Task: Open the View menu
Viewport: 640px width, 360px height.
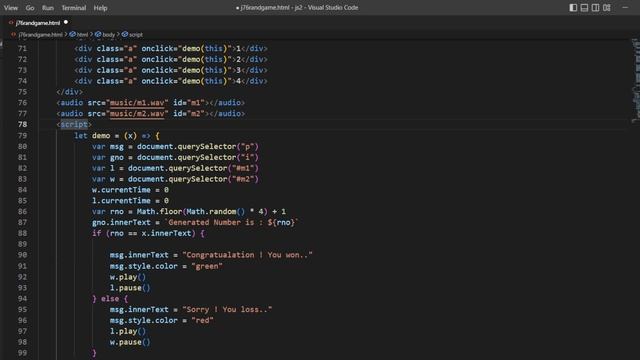Action: tap(11, 8)
